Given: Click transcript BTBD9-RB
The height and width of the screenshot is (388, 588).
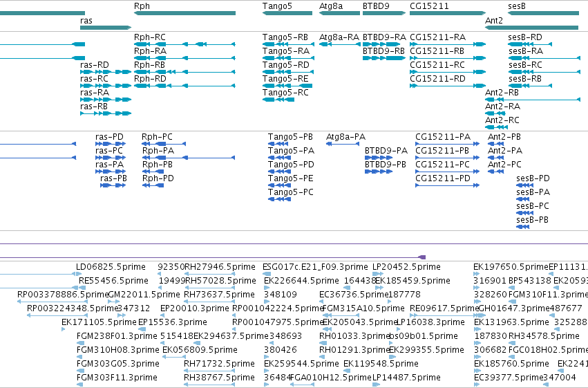Looking at the screenshot, I should pyautogui.click(x=383, y=51).
